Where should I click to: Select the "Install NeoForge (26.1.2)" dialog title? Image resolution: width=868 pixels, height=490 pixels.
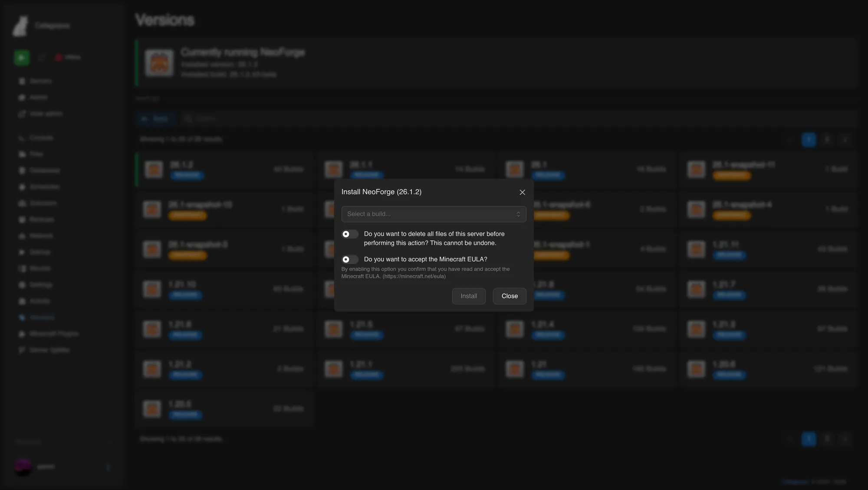pyautogui.click(x=381, y=192)
